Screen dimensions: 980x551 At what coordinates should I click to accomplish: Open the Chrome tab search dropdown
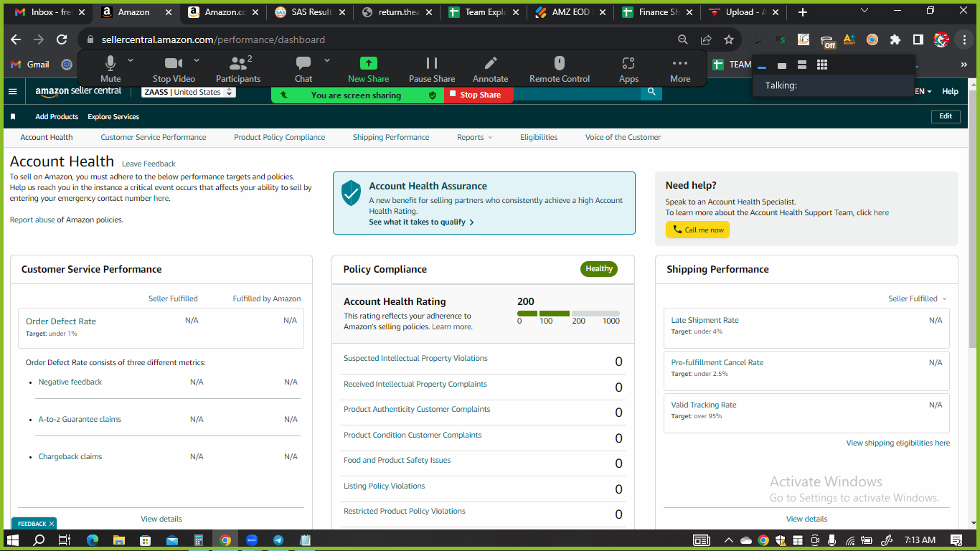pyautogui.click(x=864, y=11)
